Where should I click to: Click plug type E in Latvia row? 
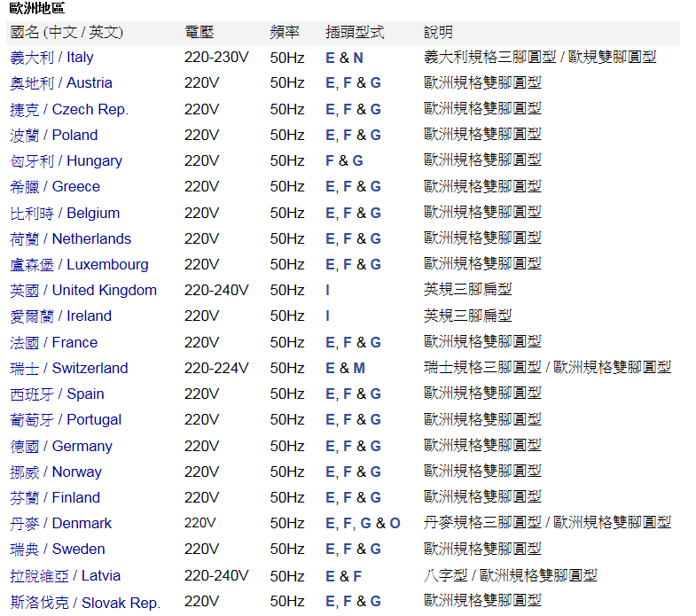[x=330, y=576]
